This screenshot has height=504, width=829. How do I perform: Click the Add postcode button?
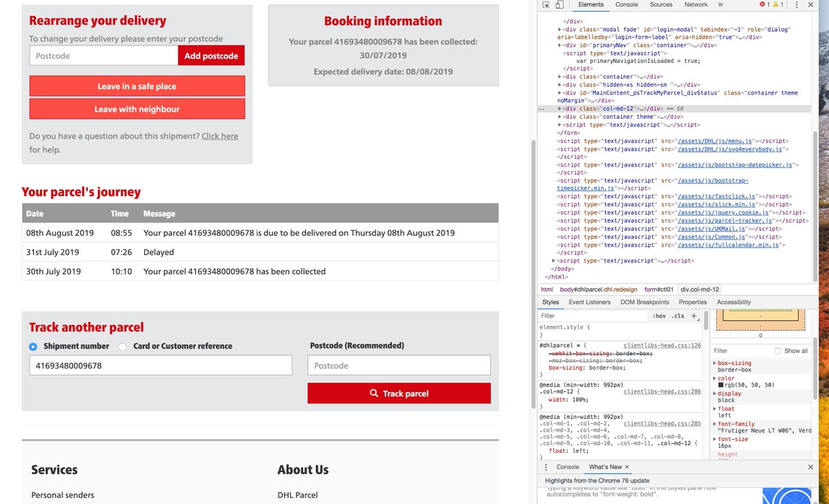click(211, 56)
